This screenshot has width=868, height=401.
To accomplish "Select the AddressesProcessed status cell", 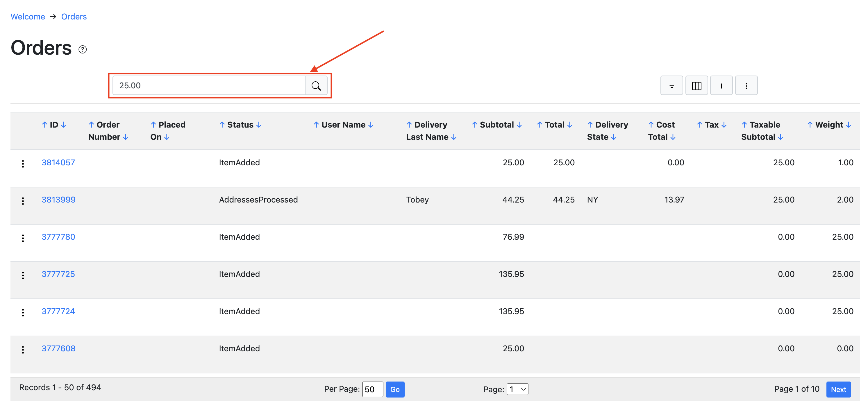I will [x=258, y=200].
